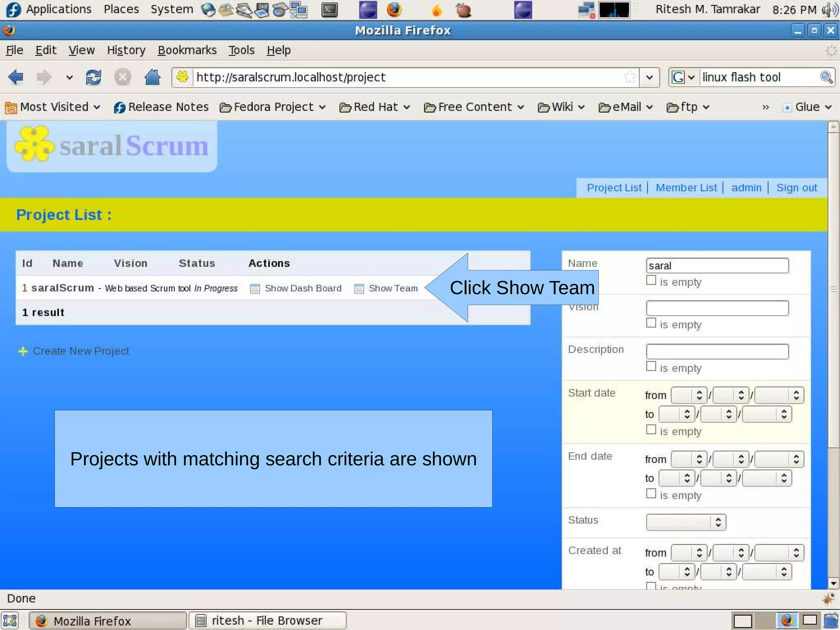Click the system monitor graph in the top panel
The height and width of the screenshot is (630, 840).
[x=614, y=10]
